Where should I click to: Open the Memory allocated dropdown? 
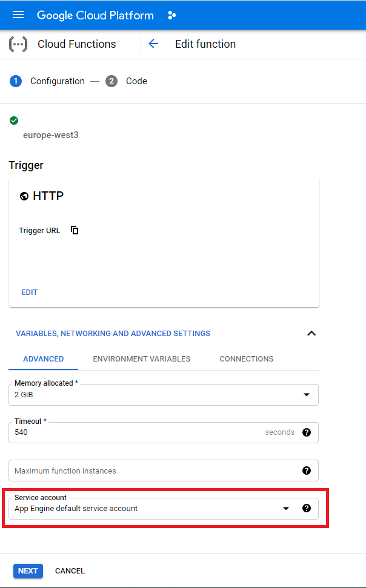[x=305, y=395]
